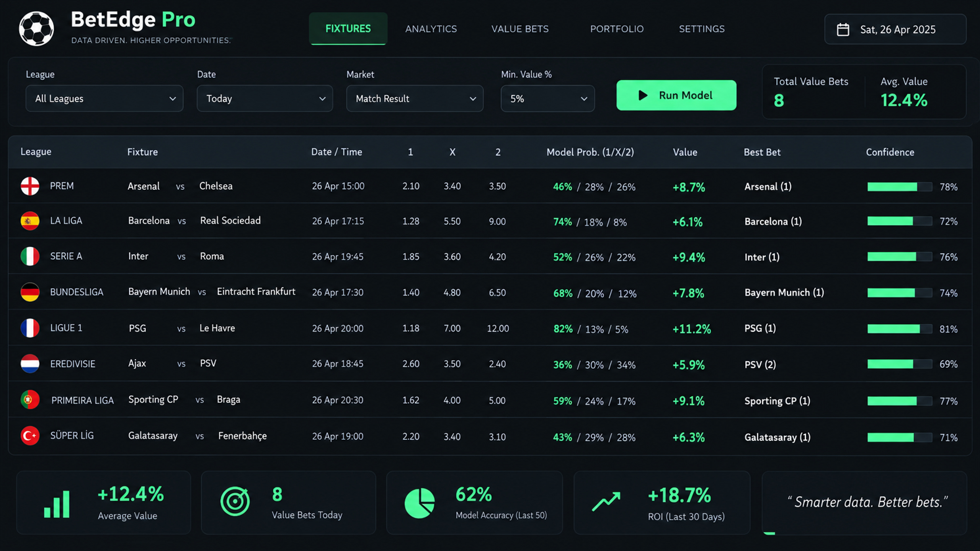Open the Analytics tab

tap(431, 29)
